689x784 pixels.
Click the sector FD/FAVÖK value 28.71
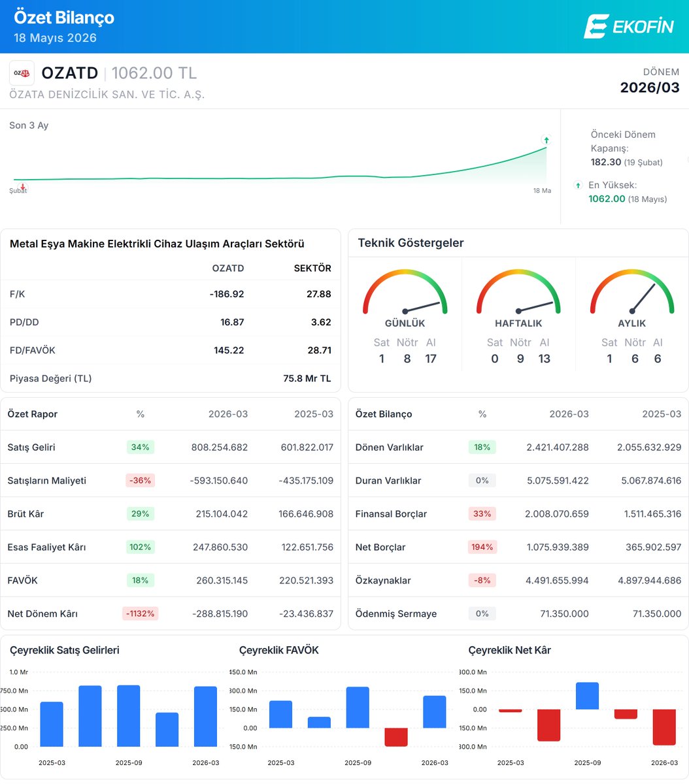tap(319, 350)
